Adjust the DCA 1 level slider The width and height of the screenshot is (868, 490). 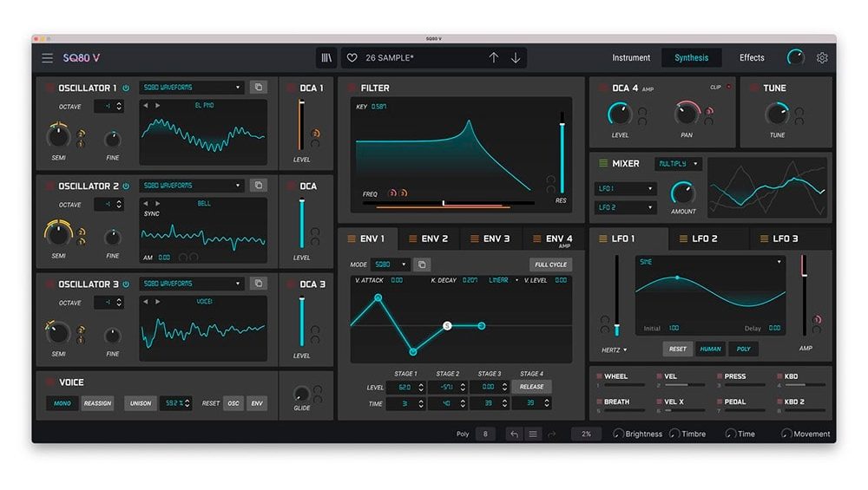coord(301,125)
